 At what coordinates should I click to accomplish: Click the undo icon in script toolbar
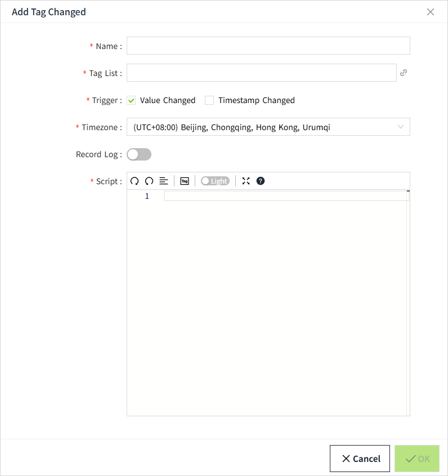tap(135, 181)
